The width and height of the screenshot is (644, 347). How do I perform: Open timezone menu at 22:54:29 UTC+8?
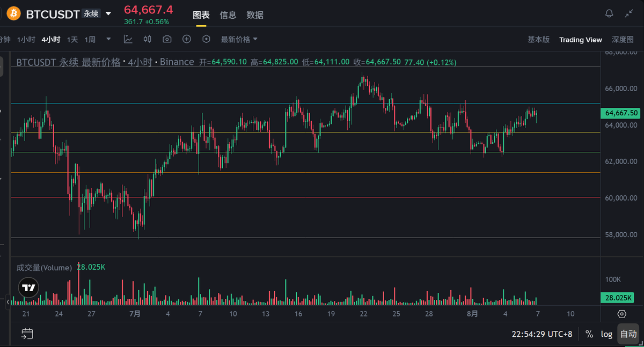point(542,334)
